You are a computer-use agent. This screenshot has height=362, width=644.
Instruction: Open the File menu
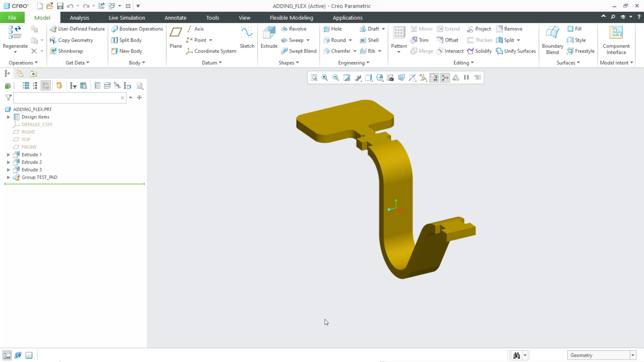(12, 18)
